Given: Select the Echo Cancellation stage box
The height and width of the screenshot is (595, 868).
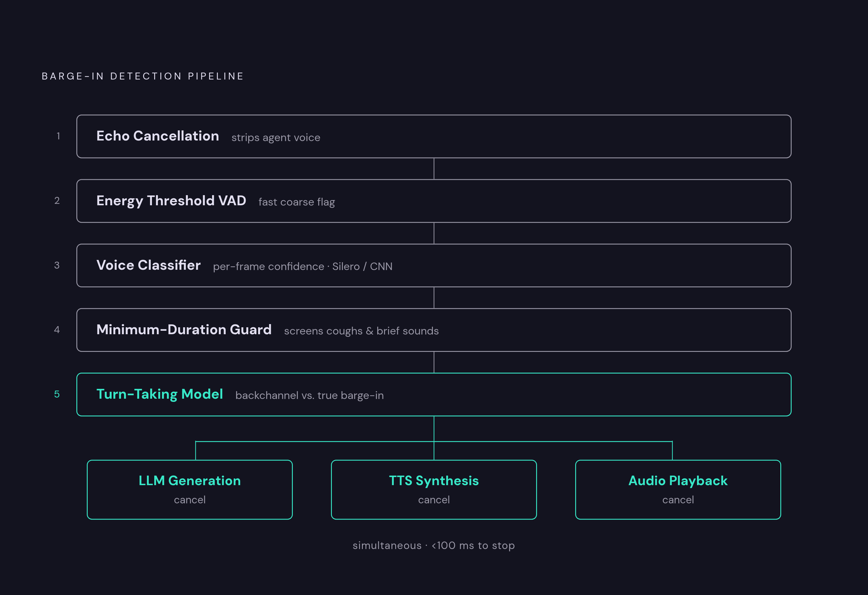Looking at the screenshot, I should 434,136.
